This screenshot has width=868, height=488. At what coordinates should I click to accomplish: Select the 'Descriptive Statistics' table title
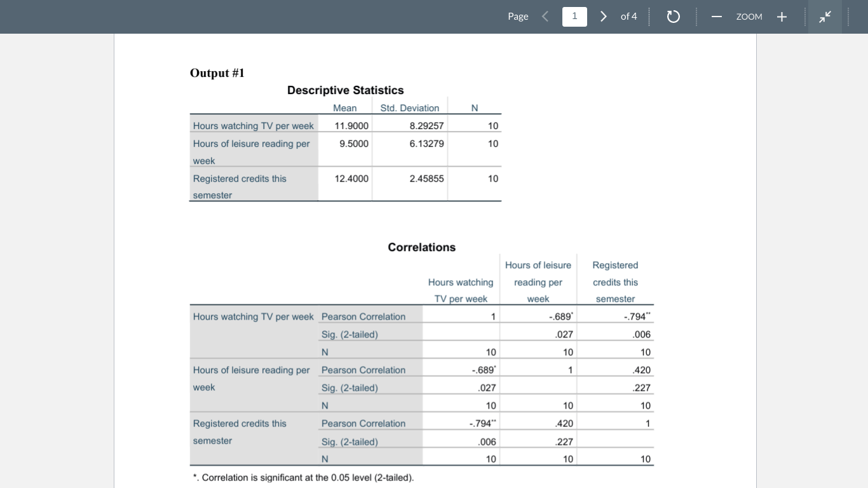tap(345, 90)
